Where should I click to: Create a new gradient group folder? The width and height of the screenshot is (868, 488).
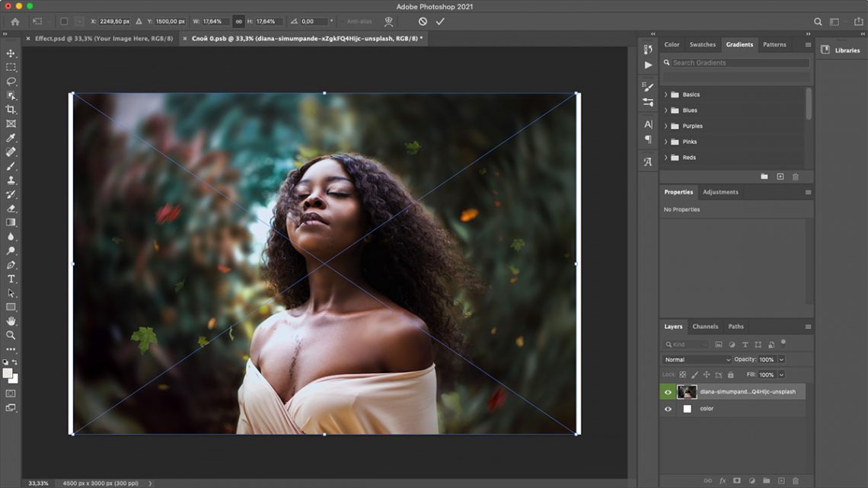point(764,176)
